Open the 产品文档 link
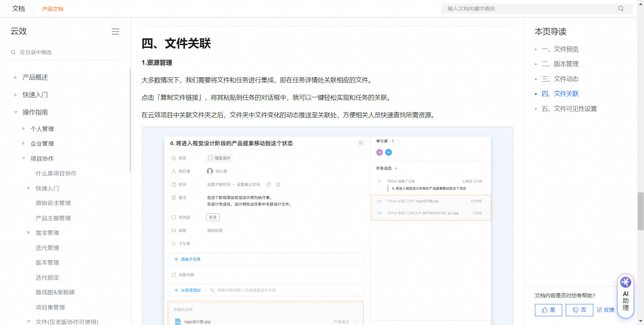Screen dimensions: 644x325 [53, 9]
